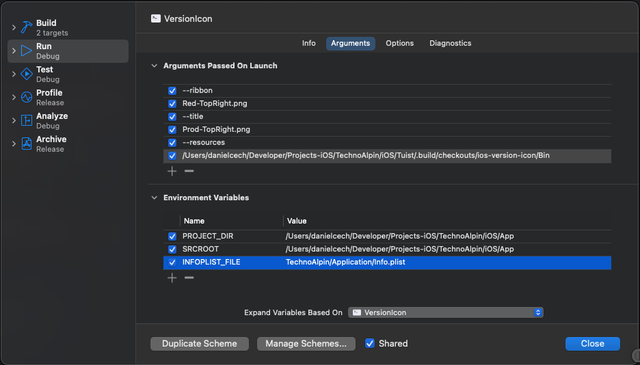Viewport: 640px width, 365px height.
Task: Open Expand Variables Based On dropdown
Action: coord(446,312)
